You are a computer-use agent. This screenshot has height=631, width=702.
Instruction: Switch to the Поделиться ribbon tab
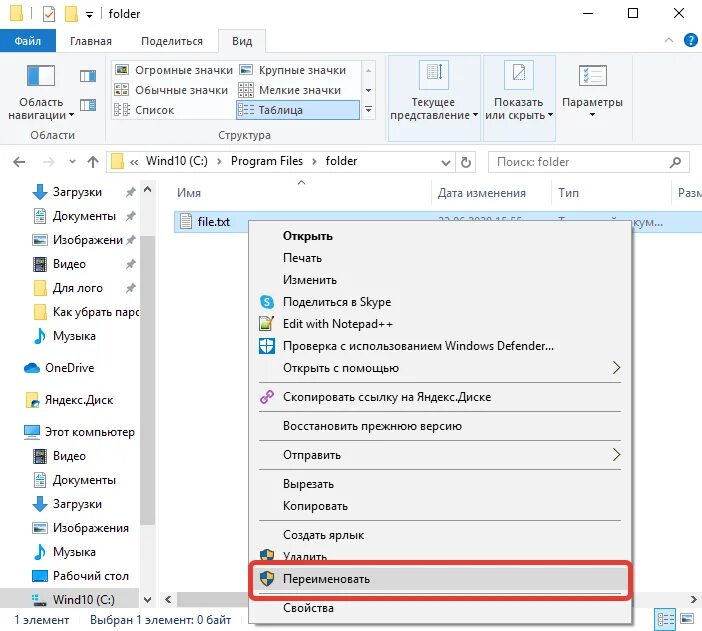click(x=172, y=41)
